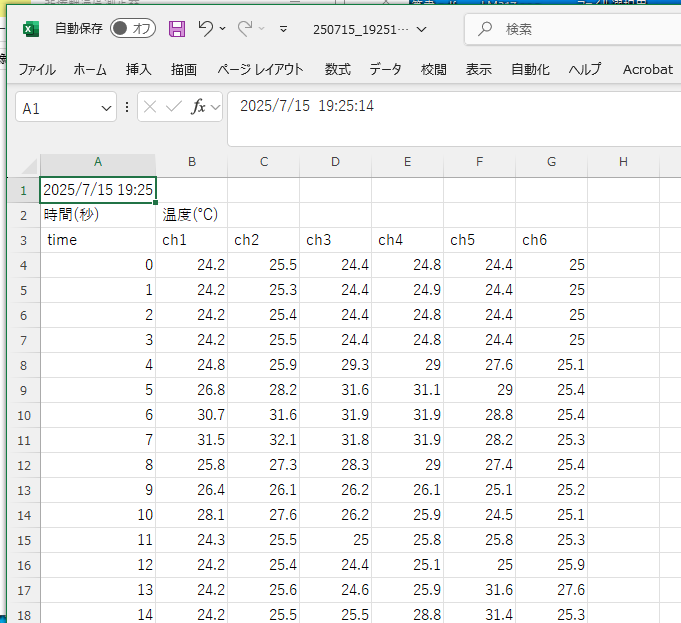Click the Undo arrow icon
This screenshot has height=623, width=681.
(205, 29)
